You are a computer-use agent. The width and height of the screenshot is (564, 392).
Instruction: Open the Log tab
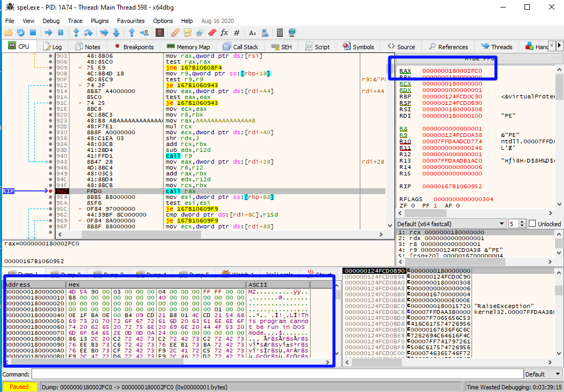click(52, 47)
